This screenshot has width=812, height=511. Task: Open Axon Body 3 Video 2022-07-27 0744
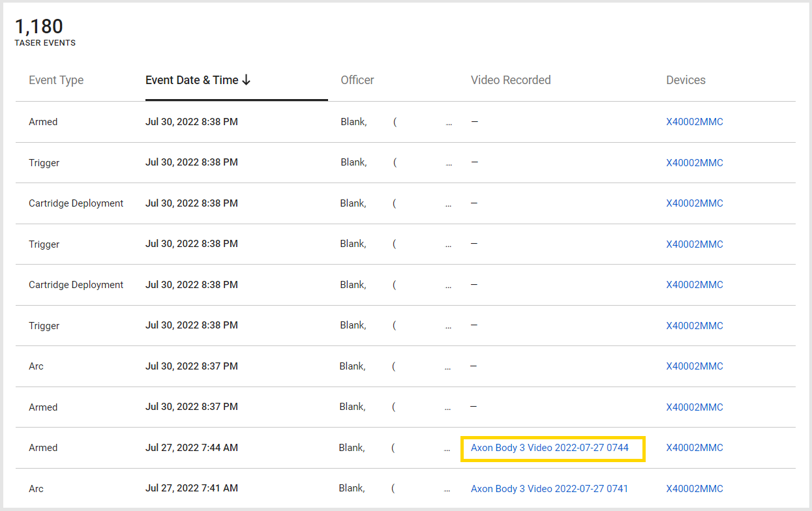(x=549, y=448)
